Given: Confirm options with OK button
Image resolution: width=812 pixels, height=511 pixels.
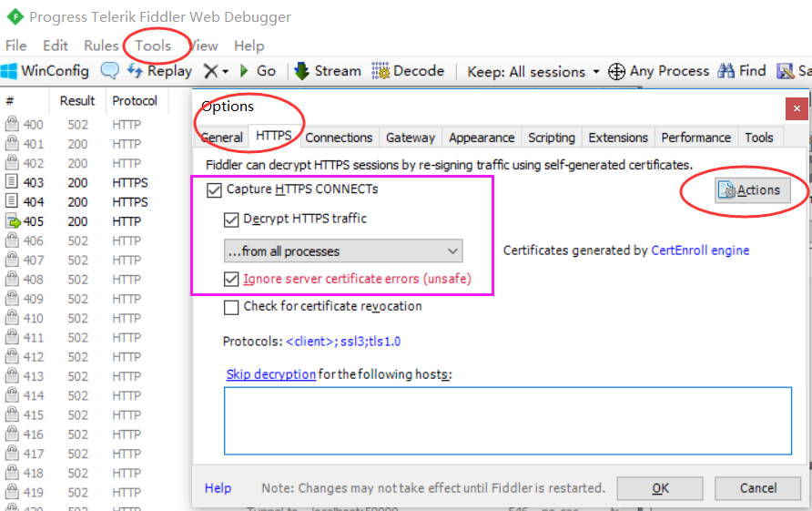Looking at the screenshot, I should (660, 488).
